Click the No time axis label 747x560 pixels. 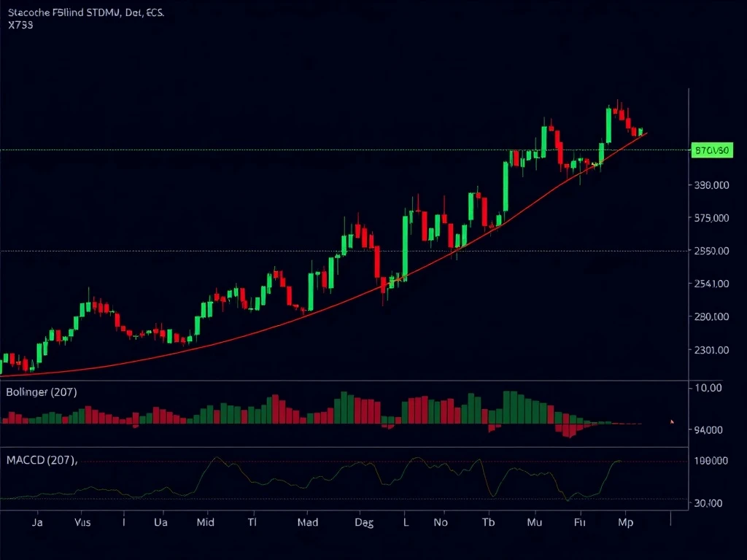tap(441, 522)
